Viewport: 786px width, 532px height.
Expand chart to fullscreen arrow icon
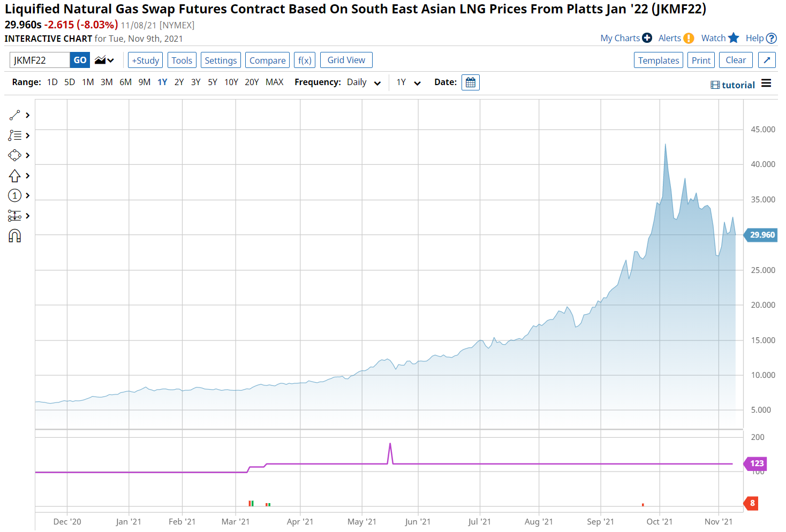(767, 60)
